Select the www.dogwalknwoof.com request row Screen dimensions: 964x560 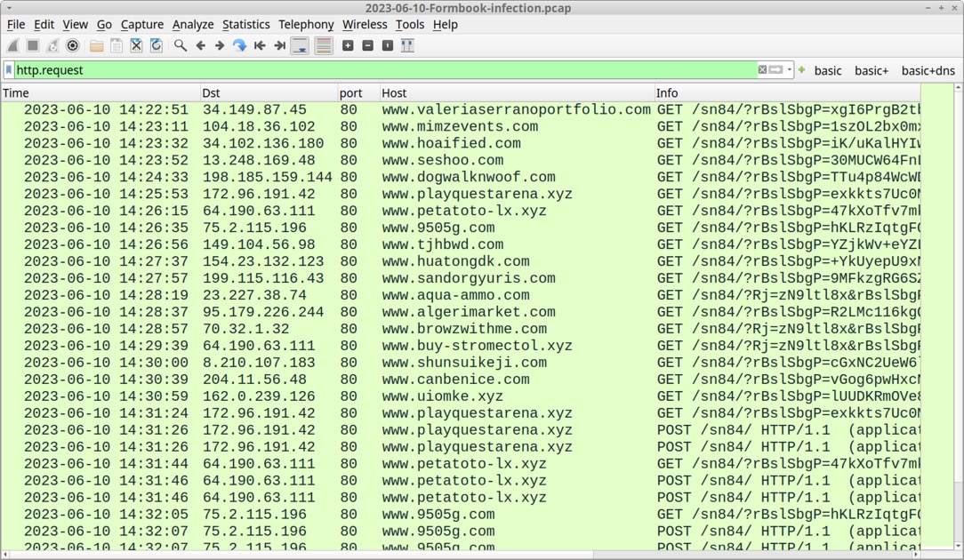(x=461, y=177)
